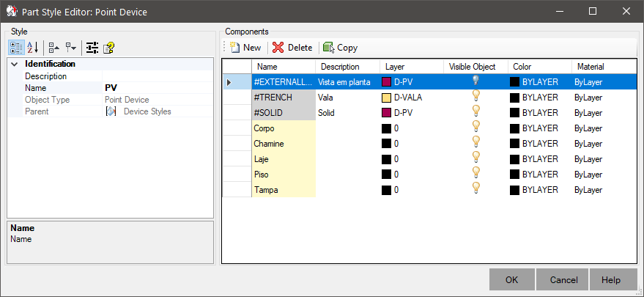Click the collapse all categories icon
Screen dimensions: 644x297
[70, 48]
